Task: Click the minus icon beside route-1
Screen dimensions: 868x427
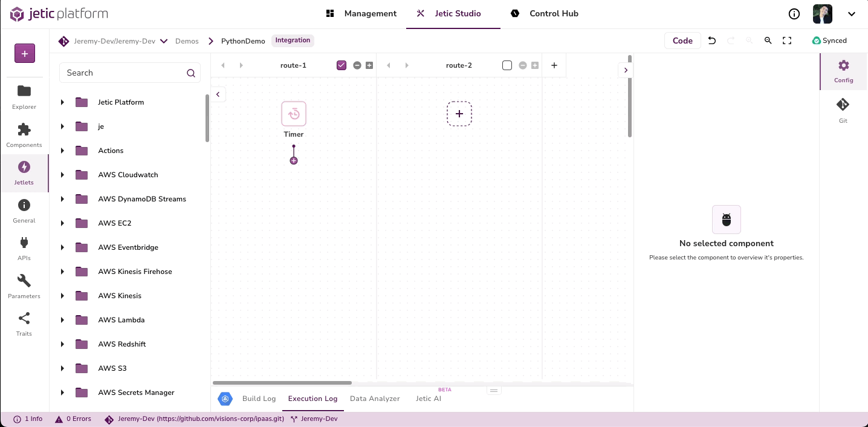Action: 357,65
